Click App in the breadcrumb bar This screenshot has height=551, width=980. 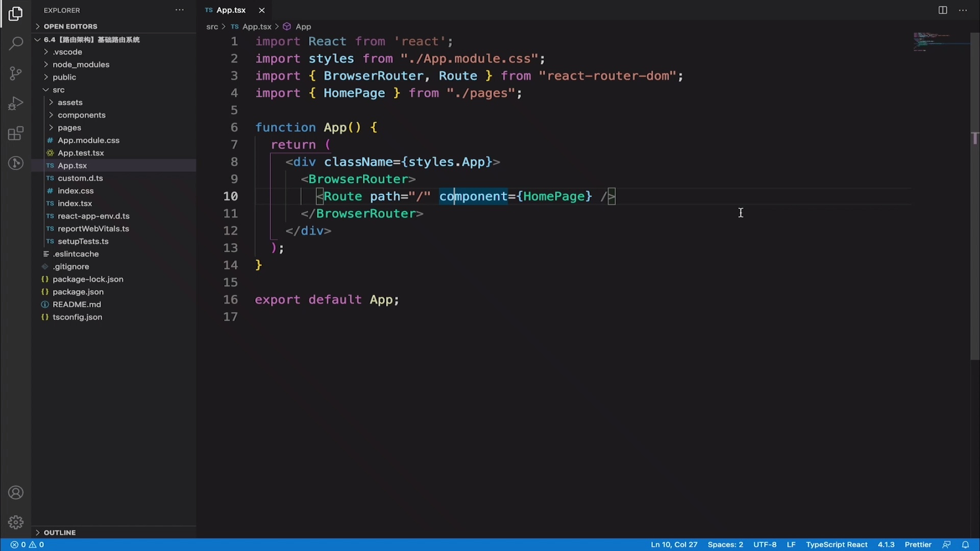pyautogui.click(x=303, y=27)
